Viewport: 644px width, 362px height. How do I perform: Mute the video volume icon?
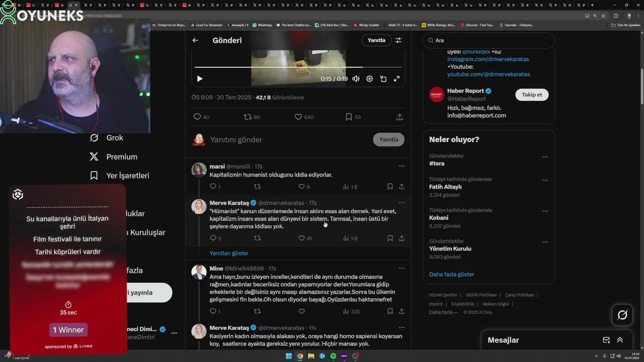coord(356,79)
